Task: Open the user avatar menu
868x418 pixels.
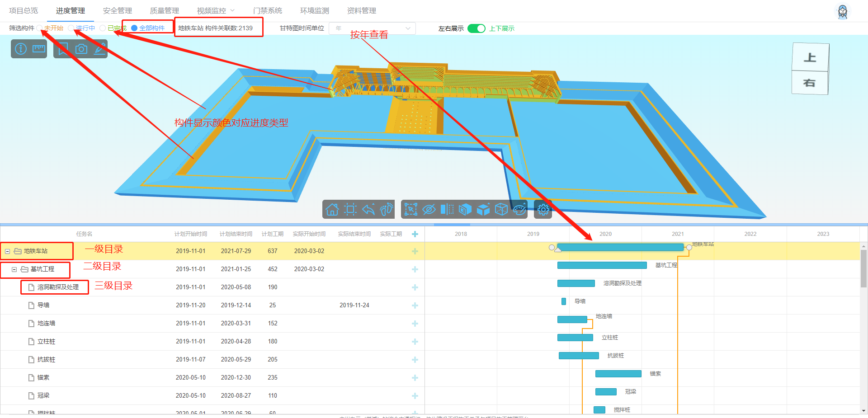Action: pyautogui.click(x=843, y=11)
